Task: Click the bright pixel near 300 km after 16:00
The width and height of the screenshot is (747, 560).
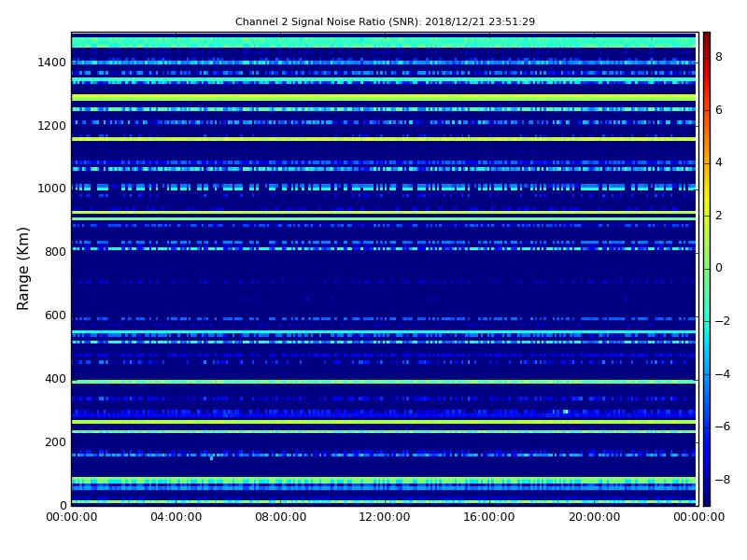Action: point(566,412)
